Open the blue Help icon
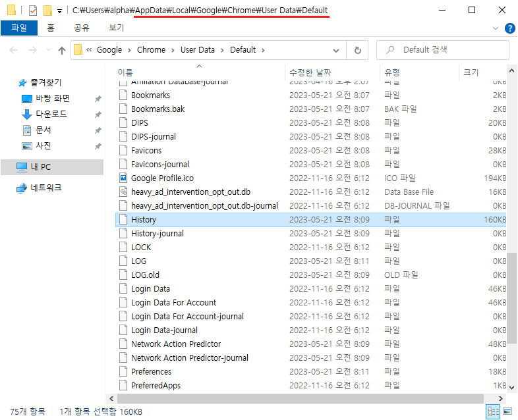Image resolution: width=518 pixels, height=420 pixels. pyautogui.click(x=509, y=28)
